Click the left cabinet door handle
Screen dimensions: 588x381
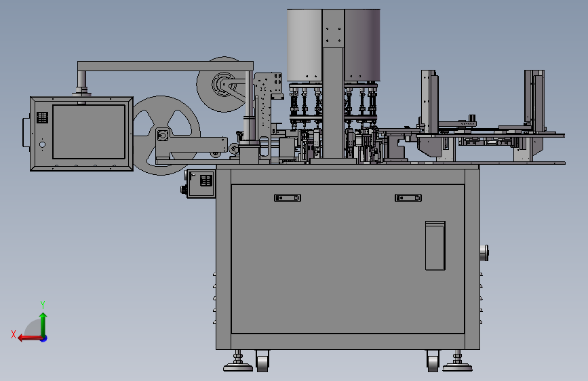[288, 198]
